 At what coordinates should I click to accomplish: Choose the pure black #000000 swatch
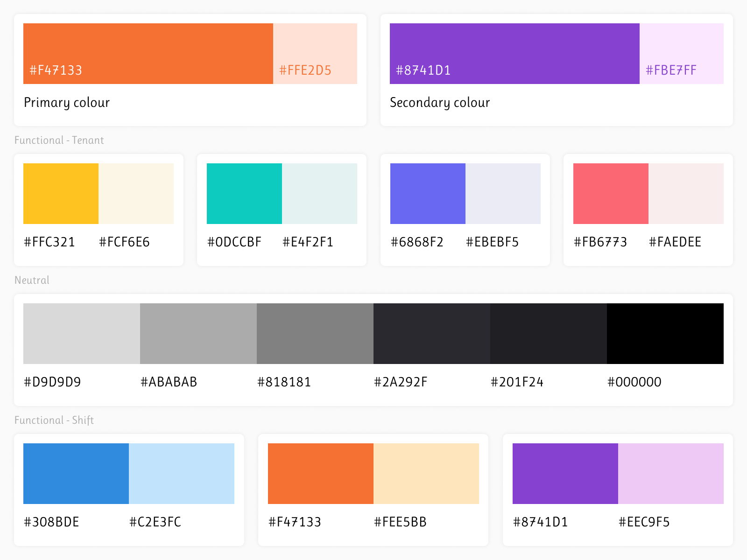tap(665, 334)
